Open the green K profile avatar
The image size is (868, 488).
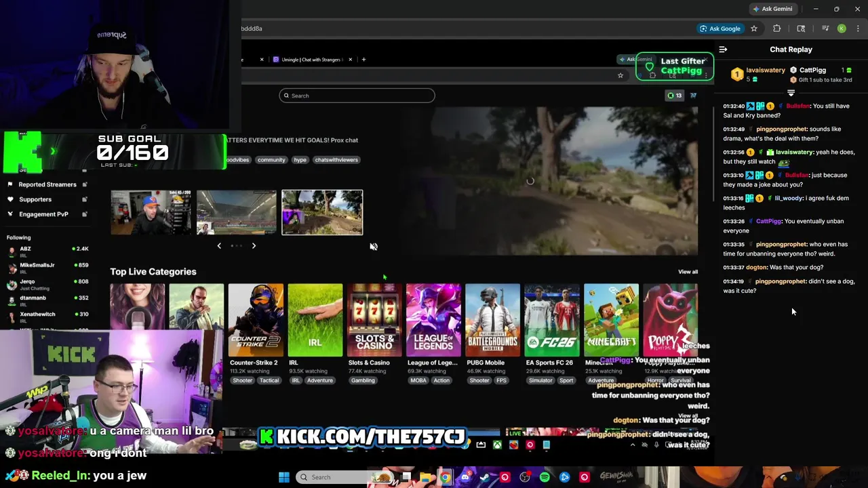pos(842,28)
